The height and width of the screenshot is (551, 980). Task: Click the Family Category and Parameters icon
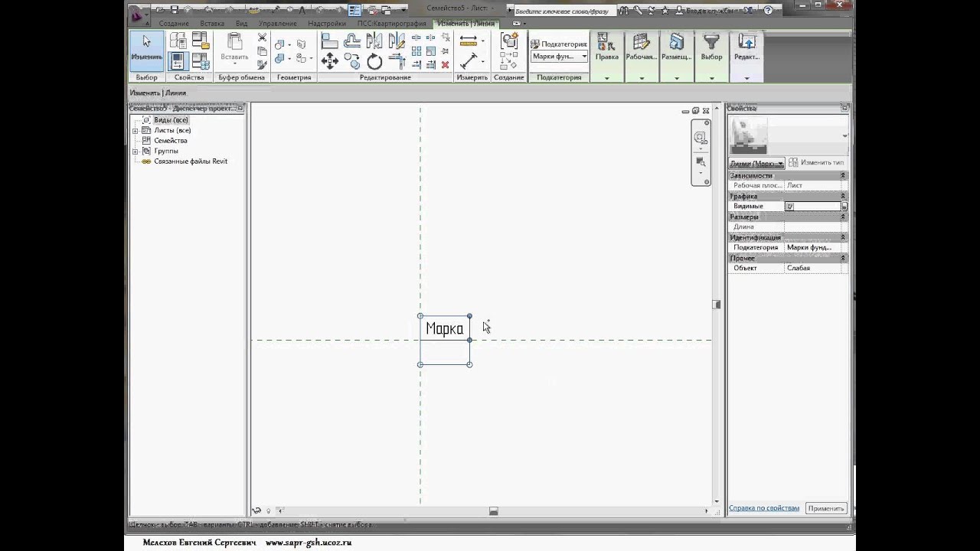(201, 41)
